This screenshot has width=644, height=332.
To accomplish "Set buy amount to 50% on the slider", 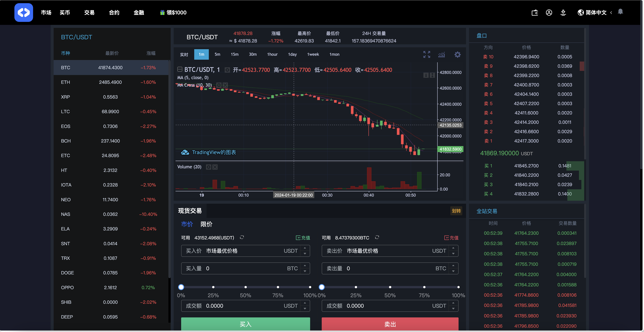I will point(246,287).
